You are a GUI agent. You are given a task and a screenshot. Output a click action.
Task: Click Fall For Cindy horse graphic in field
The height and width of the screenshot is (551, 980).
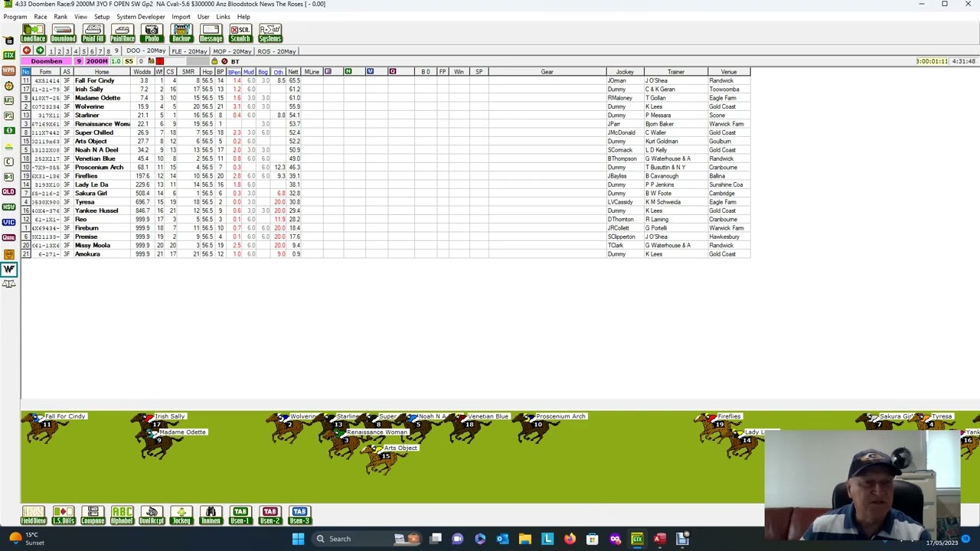click(x=42, y=429)
